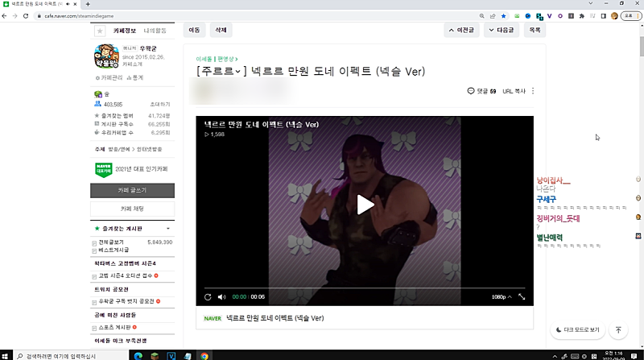Open 카페관리 settings
Image resolution: width=644 pixels, height=360 pixels.
(x=109, y=77)
